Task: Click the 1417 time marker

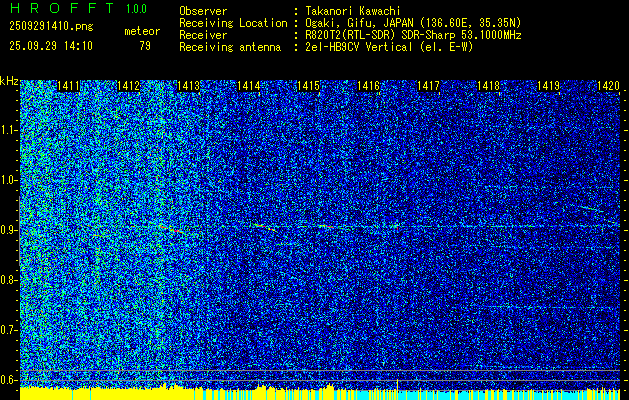Action: tap(428, 86)
